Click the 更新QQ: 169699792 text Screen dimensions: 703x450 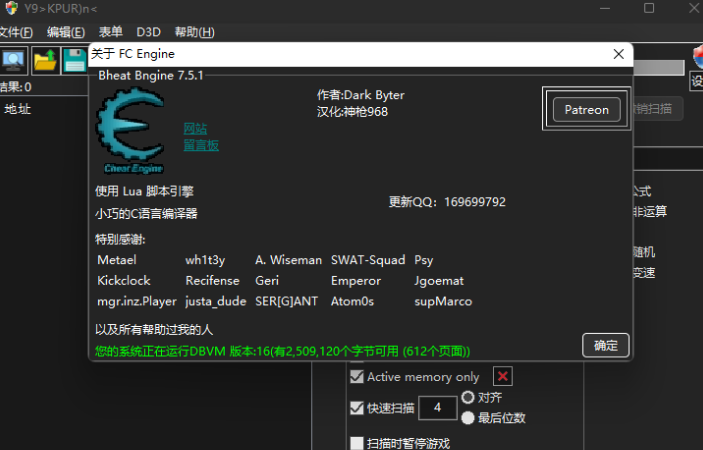447,202
